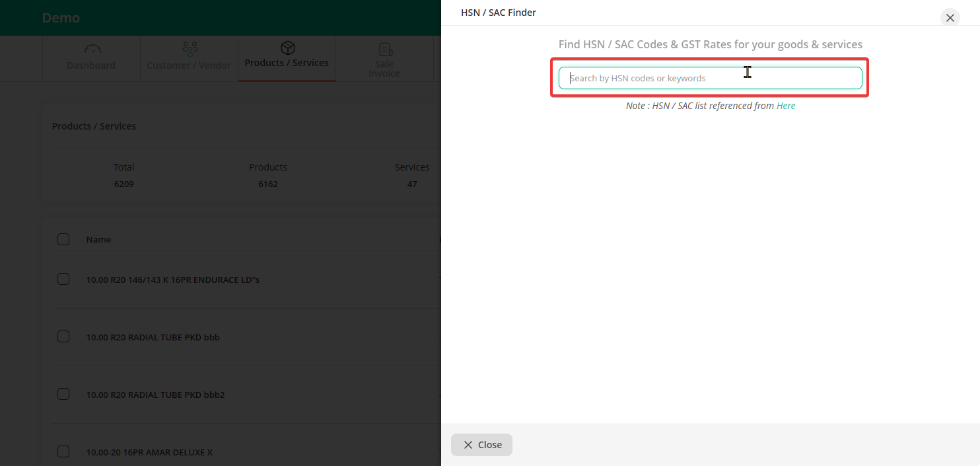This screenshot has height=466, width=980.
Task: Open the Products / Services box icon
Action: [287, 48]
